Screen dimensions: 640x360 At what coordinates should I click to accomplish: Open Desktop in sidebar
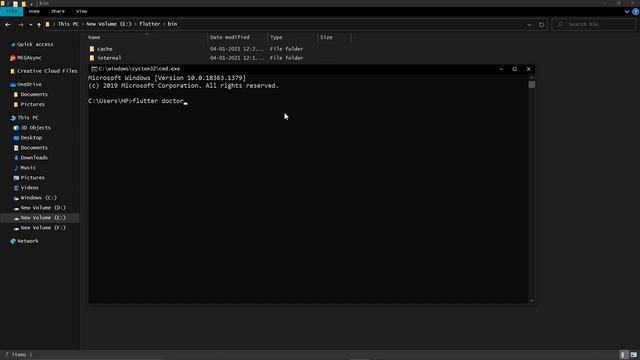pos(31,138)
